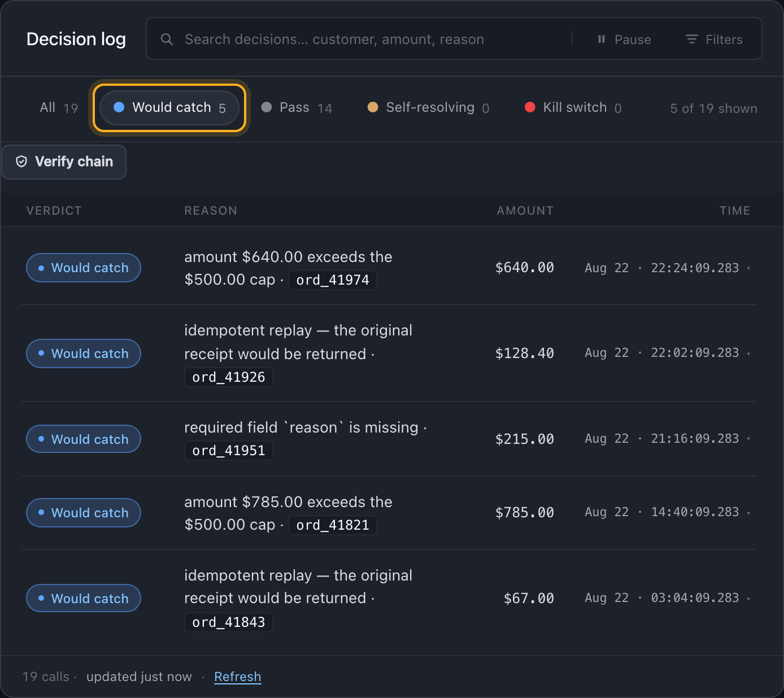Click the ord_41951 order ID chip
Image resolution: width=784 pixels, height=698 pixels.
229,451
